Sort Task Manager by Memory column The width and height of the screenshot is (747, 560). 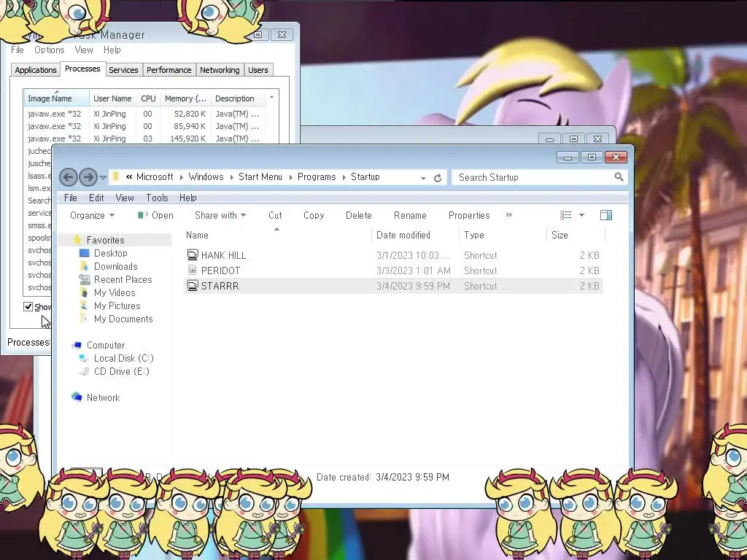186,98
